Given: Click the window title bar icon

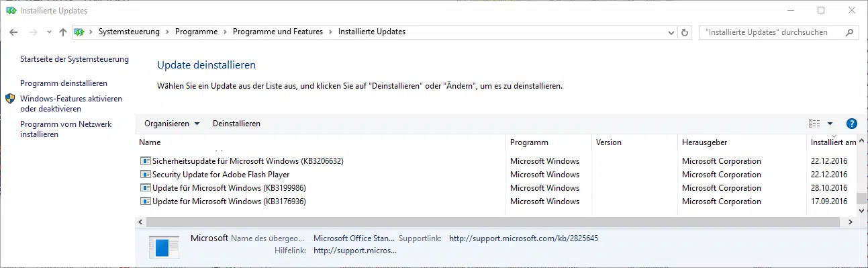Looking at the screenshot, I should 11,11.
